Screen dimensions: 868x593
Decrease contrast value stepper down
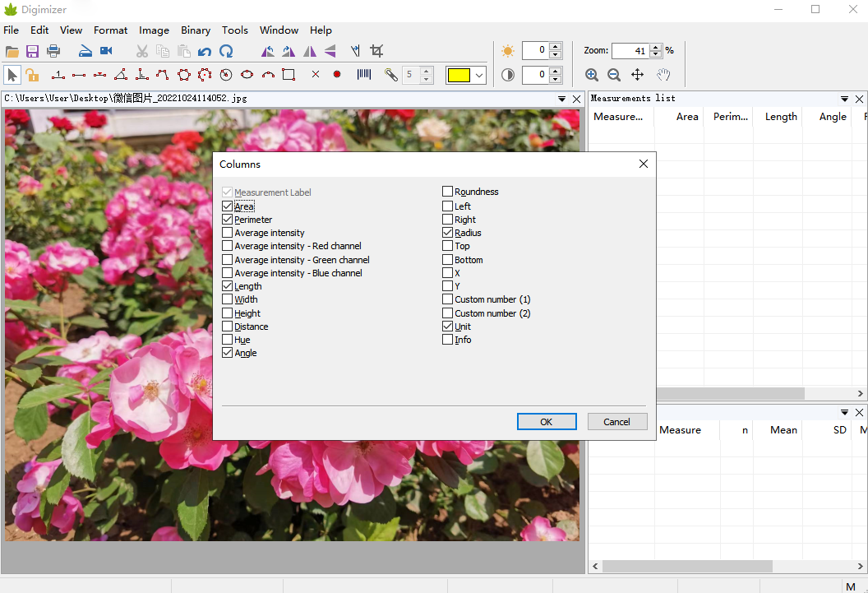point(556,79)
